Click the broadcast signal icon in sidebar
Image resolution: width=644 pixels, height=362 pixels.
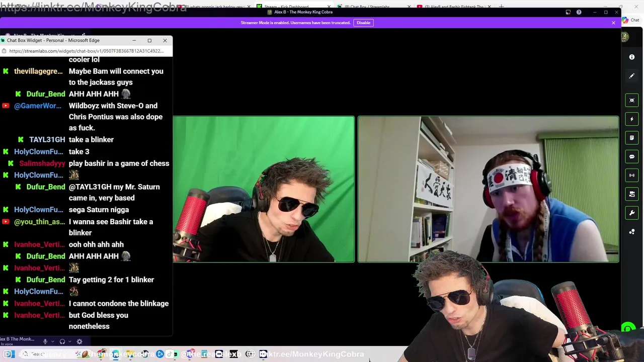click(632, 175)
